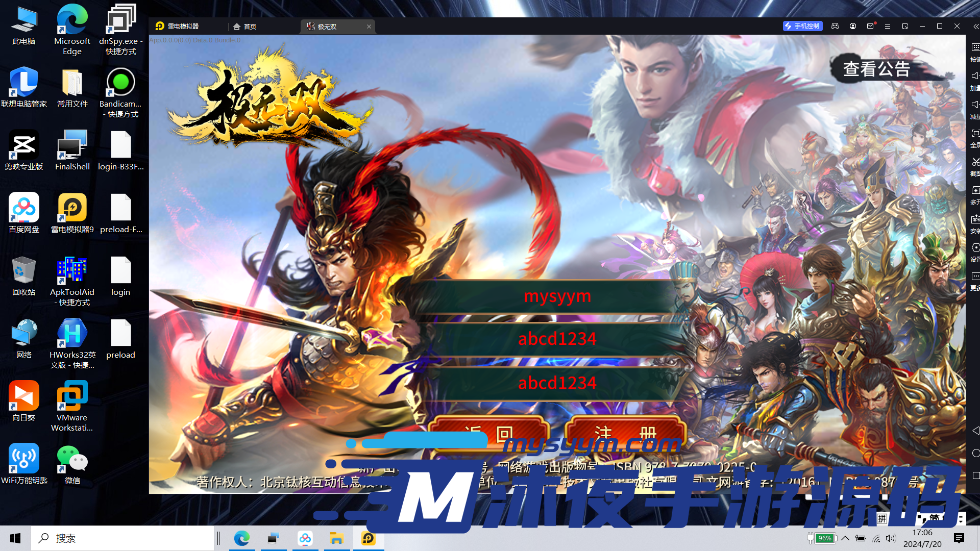This screenshot has height=551, width=980.
Task: Click the volume up (加量) sidebar icon
Action: 975,76
